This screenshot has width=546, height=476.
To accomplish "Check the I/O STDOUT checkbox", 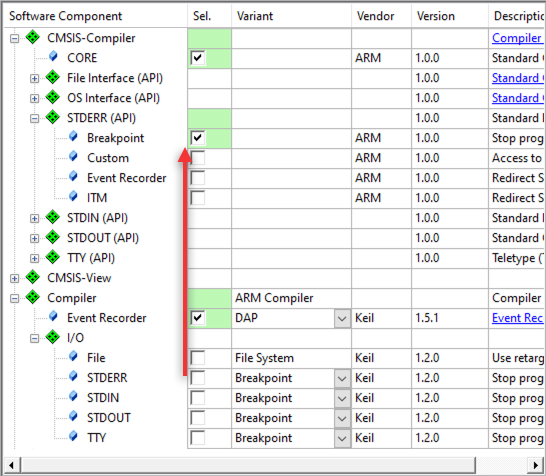I will [x=198, y=418].
